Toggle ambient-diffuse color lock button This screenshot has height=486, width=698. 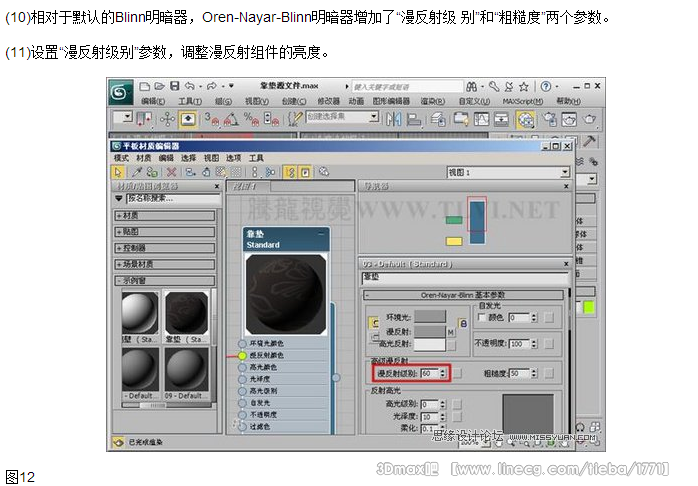[374, 324]
